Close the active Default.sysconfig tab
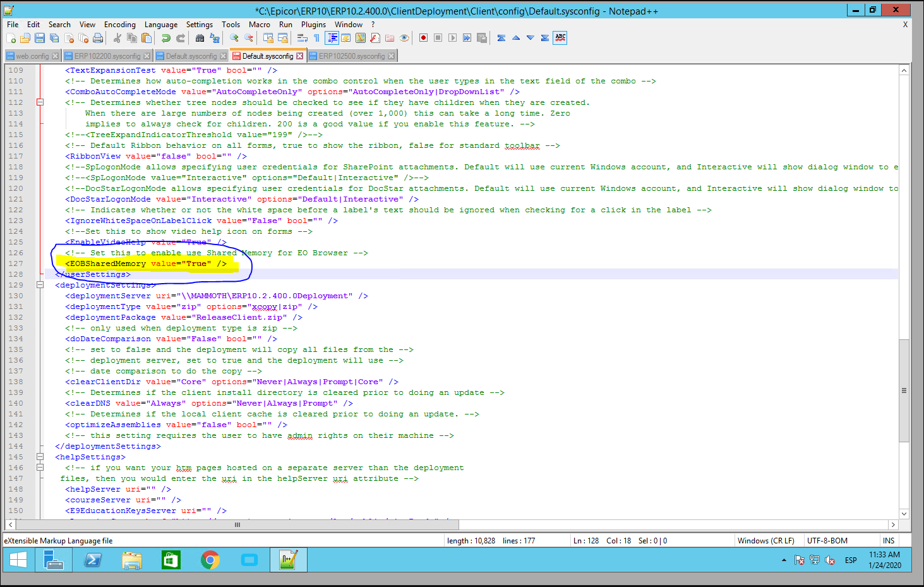 pos(299,56)
